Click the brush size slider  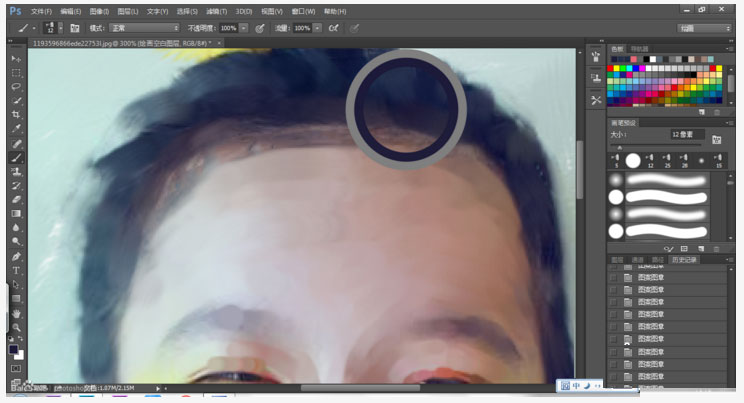point(657,145)
